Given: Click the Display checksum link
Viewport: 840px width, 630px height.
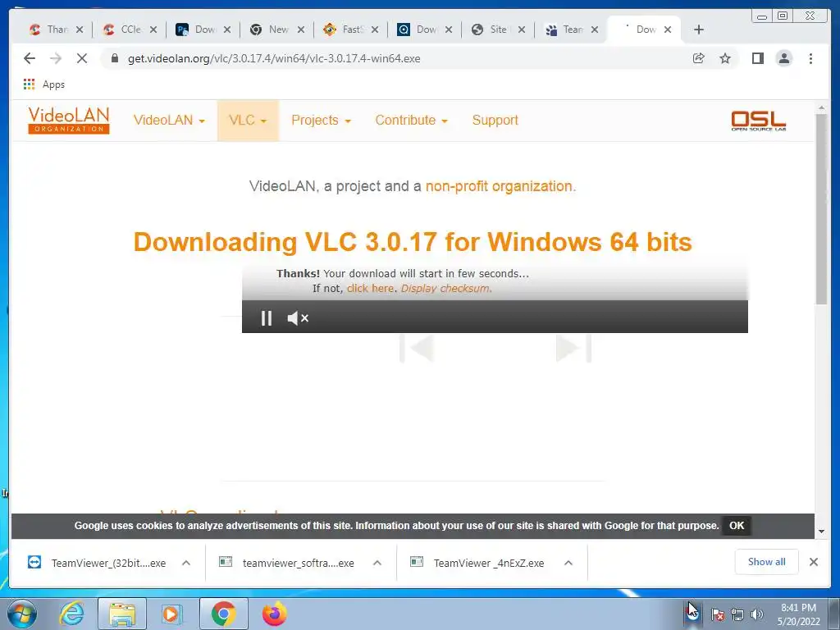Looking at the screenshot, I should (445, 288).
